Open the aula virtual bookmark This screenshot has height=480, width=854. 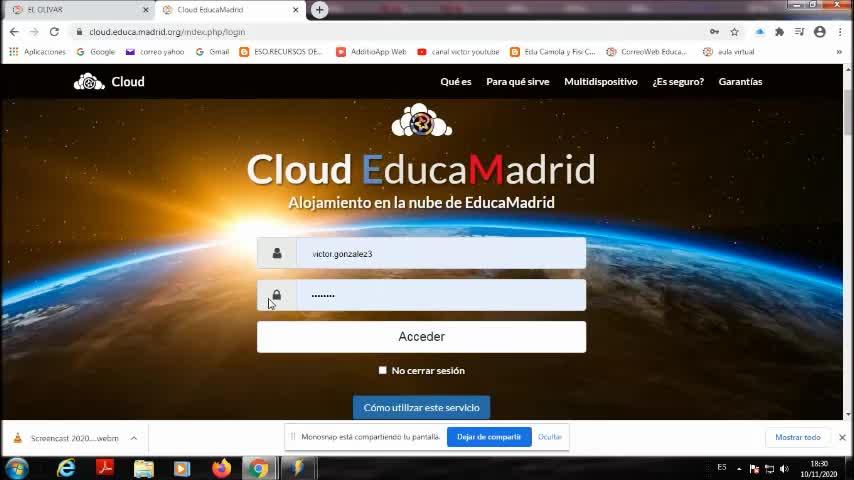pos(729,52)
